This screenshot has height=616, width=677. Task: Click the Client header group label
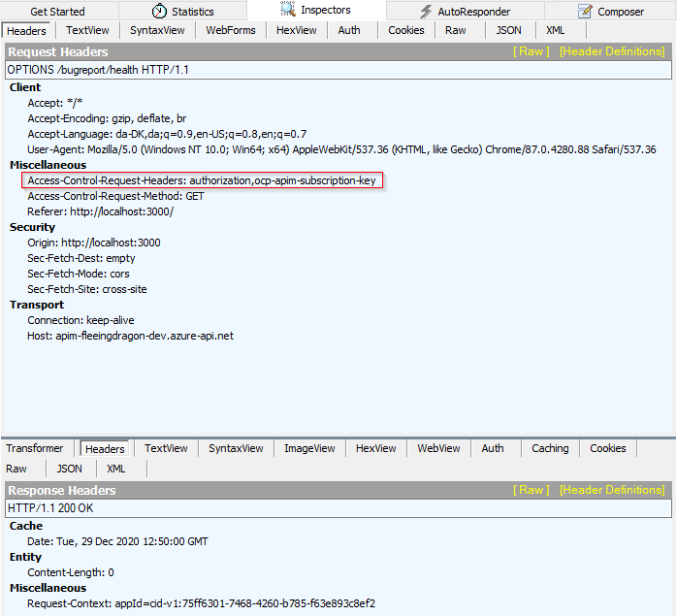pyautogui.click(x=25, y=87)
